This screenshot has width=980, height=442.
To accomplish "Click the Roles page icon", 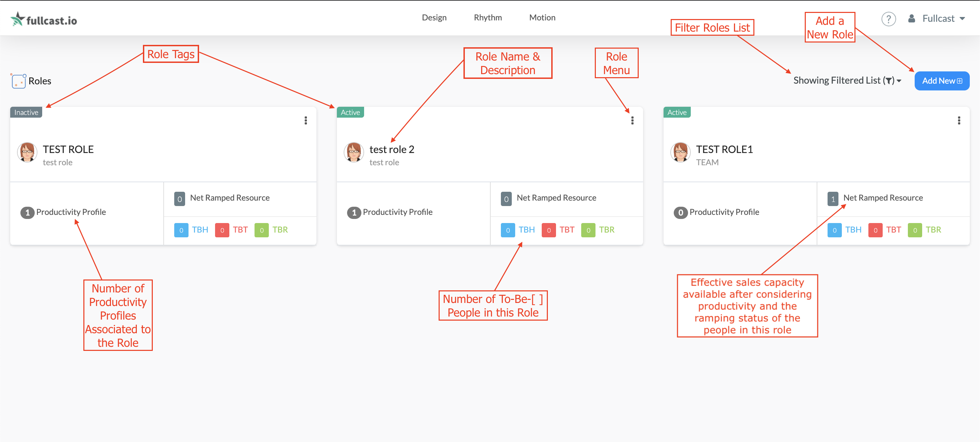I will 18,81.
